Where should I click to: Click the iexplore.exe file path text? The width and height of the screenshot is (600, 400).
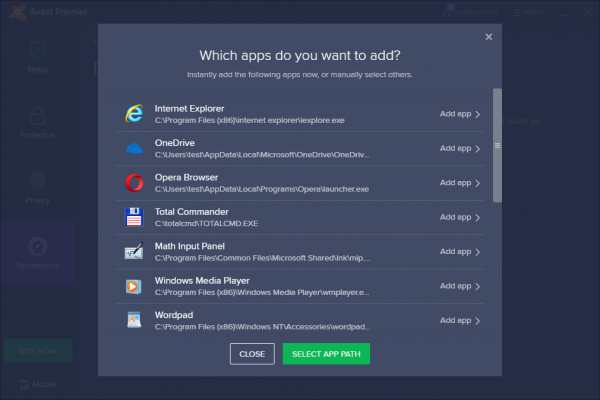coord(249,120)
